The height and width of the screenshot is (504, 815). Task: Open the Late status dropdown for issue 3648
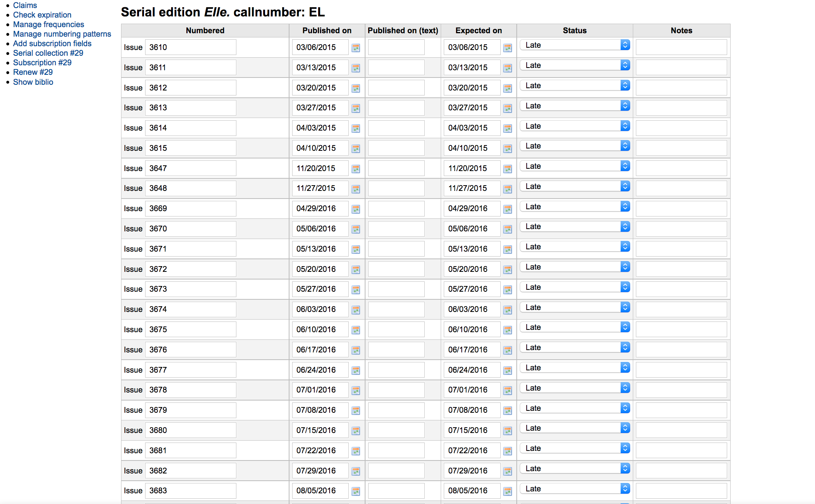(574, 186)
